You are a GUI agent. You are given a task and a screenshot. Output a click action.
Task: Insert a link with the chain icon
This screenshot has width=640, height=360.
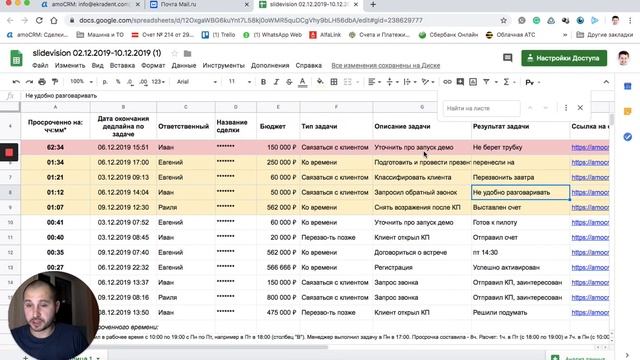click(x=447, y=82)
